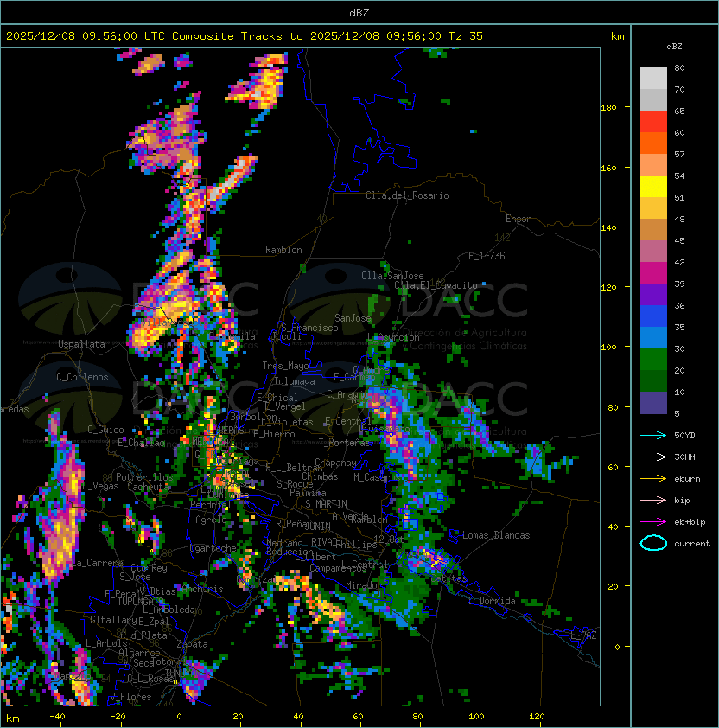Click the 'Phillips' map label
The image size is (719, 728).
click(x=356, y=545)
